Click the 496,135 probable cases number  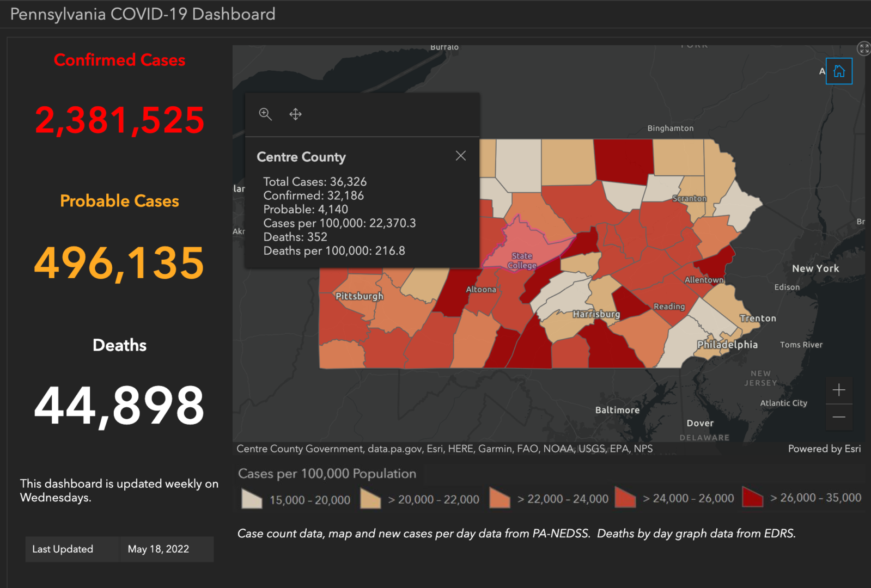pyautogui.click(x=119, y=263)
